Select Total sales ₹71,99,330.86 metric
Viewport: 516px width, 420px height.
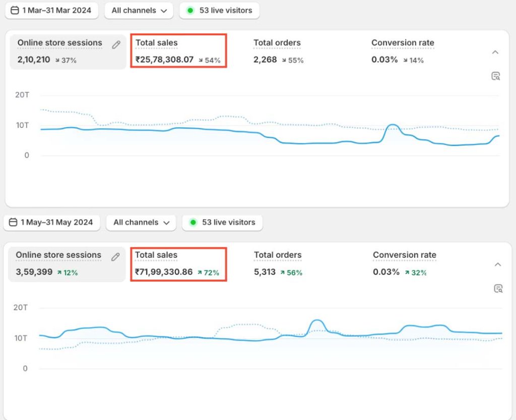tap(178, 263)
